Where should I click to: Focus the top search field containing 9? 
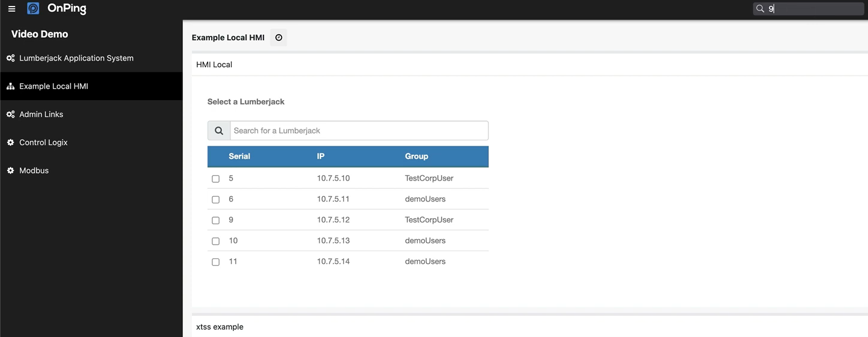(808, 8)
